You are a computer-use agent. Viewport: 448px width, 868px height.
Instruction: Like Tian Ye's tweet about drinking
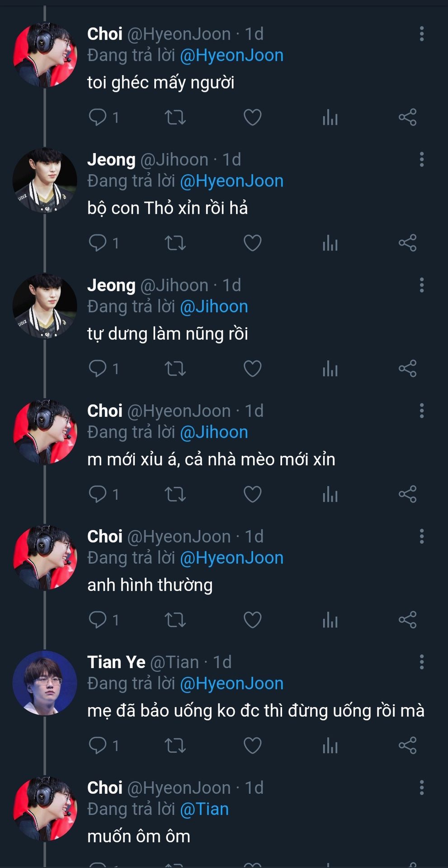pos(252,746)
